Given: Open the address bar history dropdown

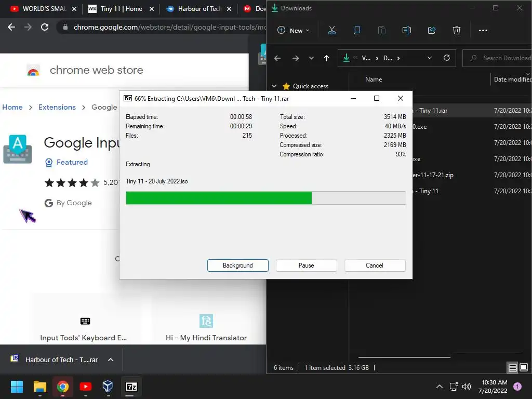Looking at the screenshot, I should (430, 58).
